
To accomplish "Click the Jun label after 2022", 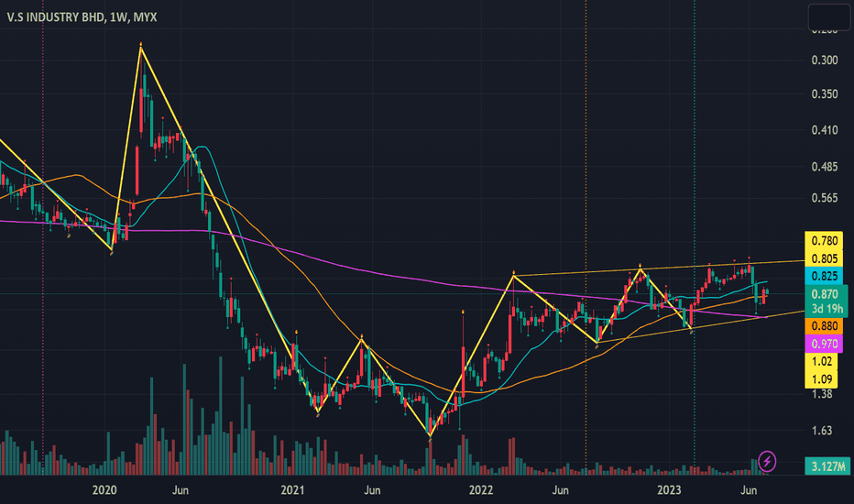I will tap(561, 490).
